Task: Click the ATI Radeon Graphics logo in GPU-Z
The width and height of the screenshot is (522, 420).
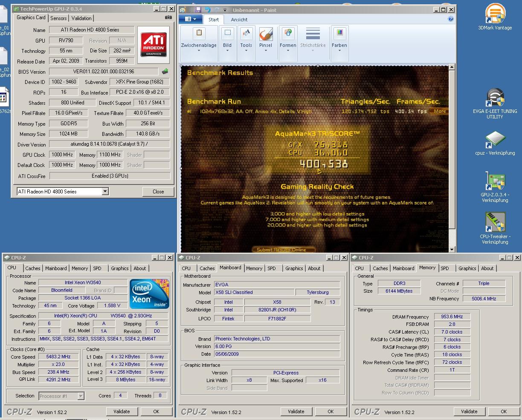Action: [154, 45]
